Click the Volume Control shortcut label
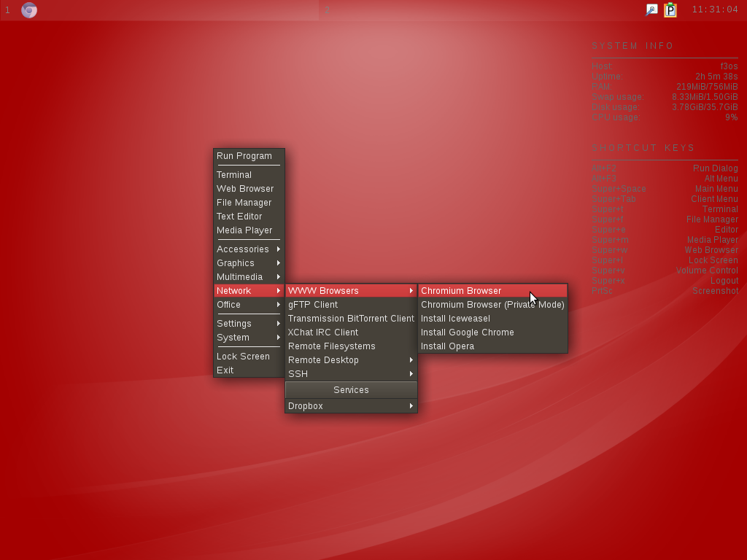The height and width of the screenshot is (560, 747). coord(706,271)
